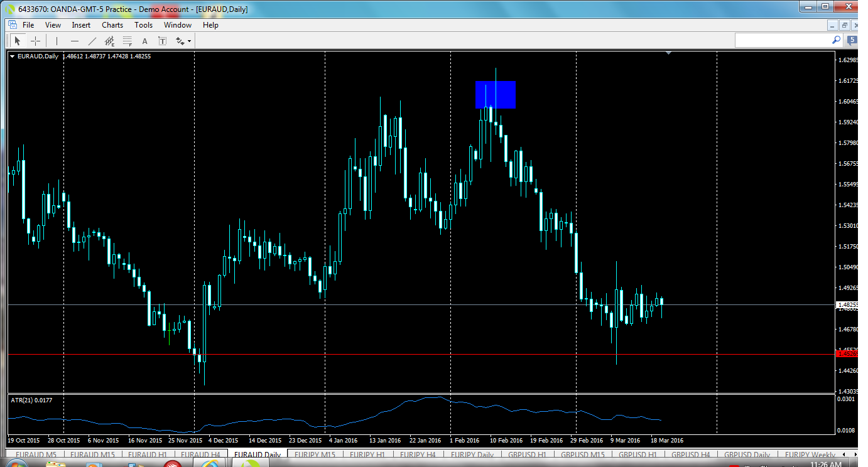Switch to the GBPUSD M15 tab
Viewport: 868px width, 467px height.
click(x=583, y=454)
